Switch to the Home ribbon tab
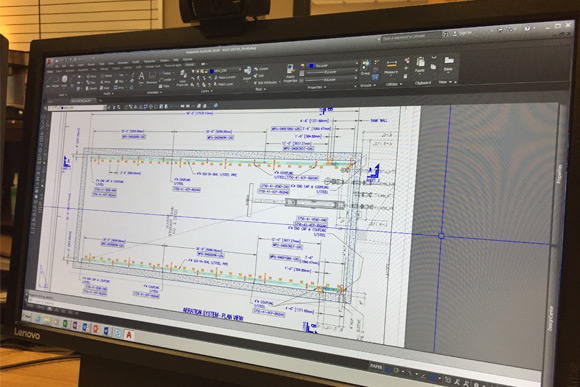This screenshot has height=387, width=580. [50, 71]
